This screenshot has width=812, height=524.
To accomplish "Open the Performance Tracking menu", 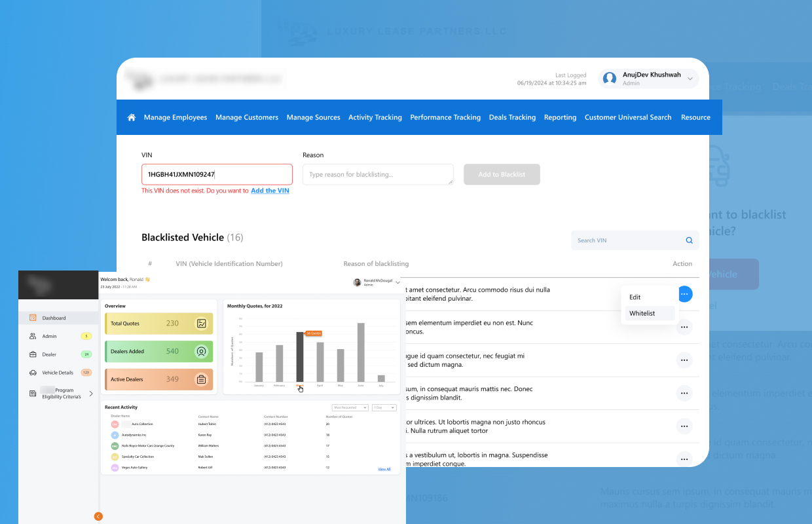I will coord(445,117).
